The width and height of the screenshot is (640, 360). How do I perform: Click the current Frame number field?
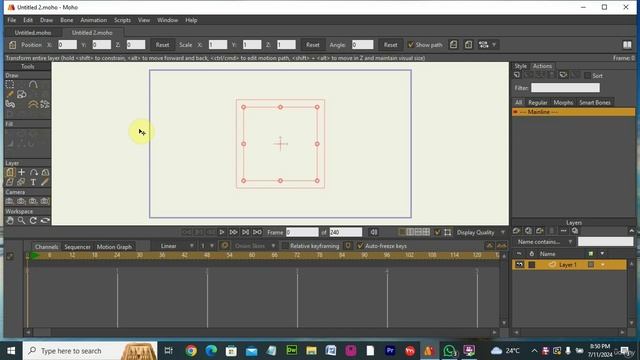coord(302,232)
